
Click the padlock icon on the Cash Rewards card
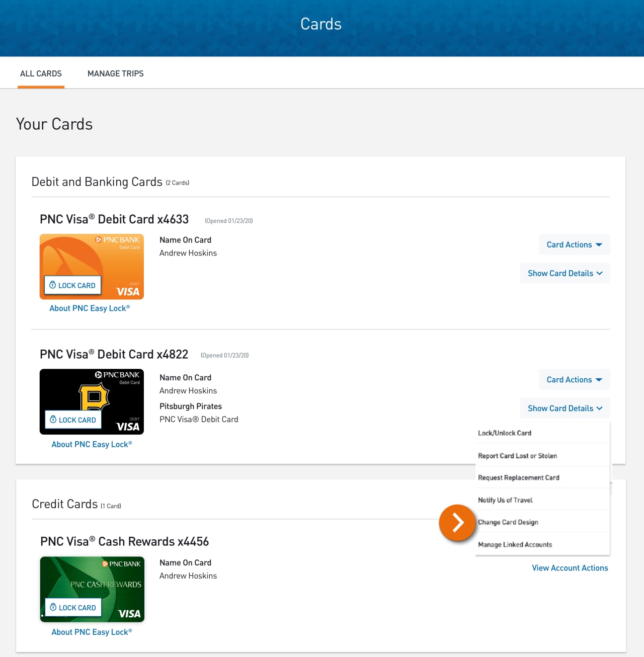[52, 607]
